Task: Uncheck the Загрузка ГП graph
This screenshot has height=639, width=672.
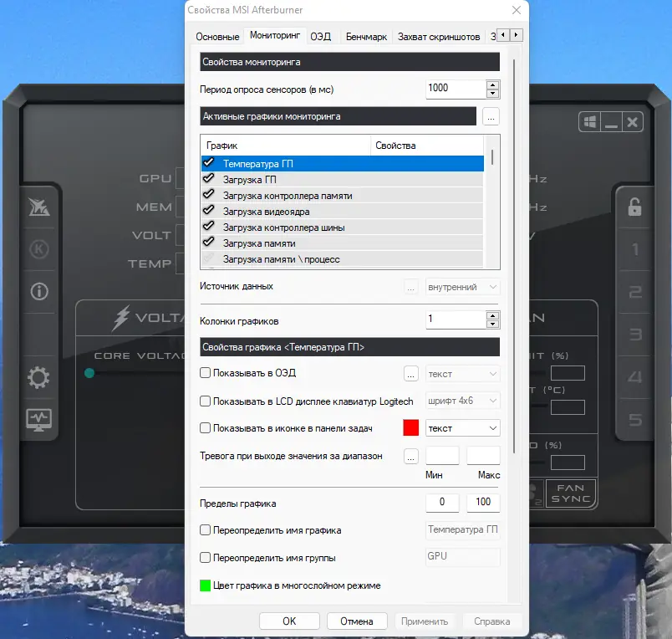Action: (209, 178)
